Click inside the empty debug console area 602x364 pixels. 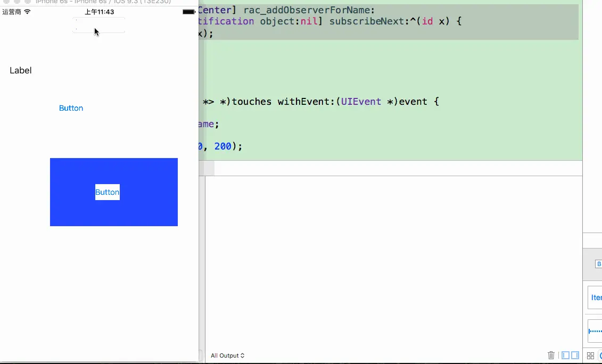pyautogui.click(x=393, y=261)
